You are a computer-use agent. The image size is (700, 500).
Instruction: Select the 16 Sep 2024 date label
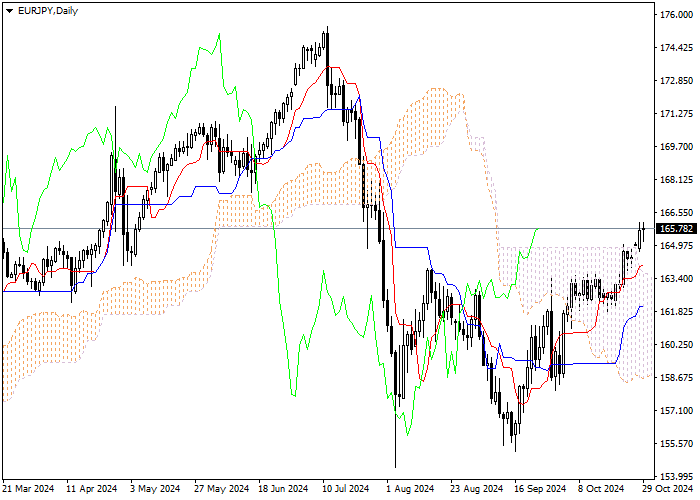click(540, 489)
